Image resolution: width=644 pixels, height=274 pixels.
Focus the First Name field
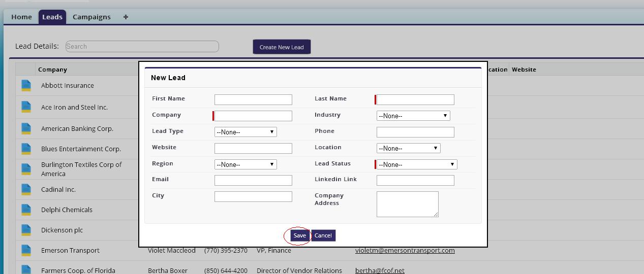point(253,99)
